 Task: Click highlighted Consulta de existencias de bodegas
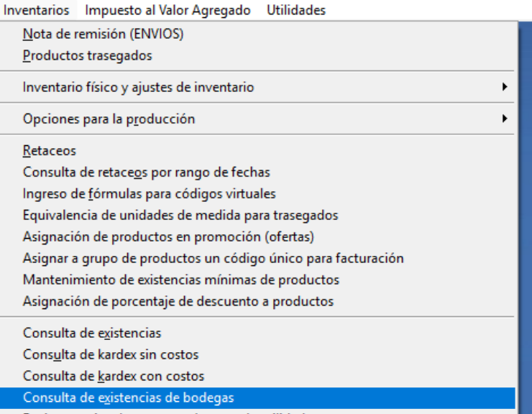point(128,397)
